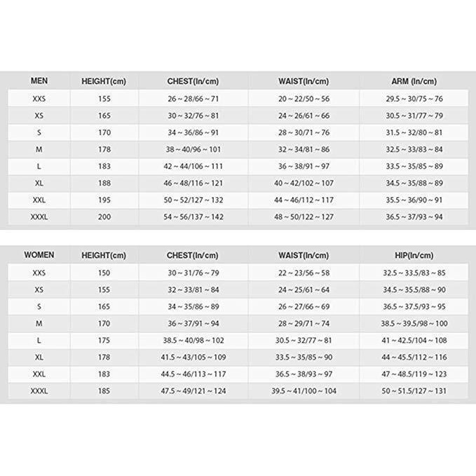Image resolution: width=476 pixels, height=476 pixels.
Task: Click women's XL waist 33.5 ~ 35/85 ~ 90
Action: point(304,357)
